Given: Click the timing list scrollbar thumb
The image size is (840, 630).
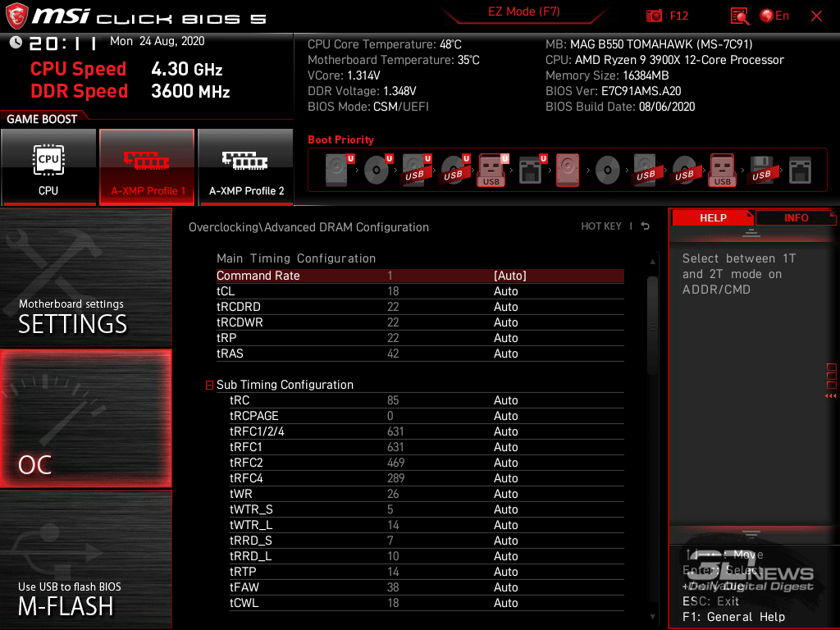Looking at the screenshot, I should [652, 325].
